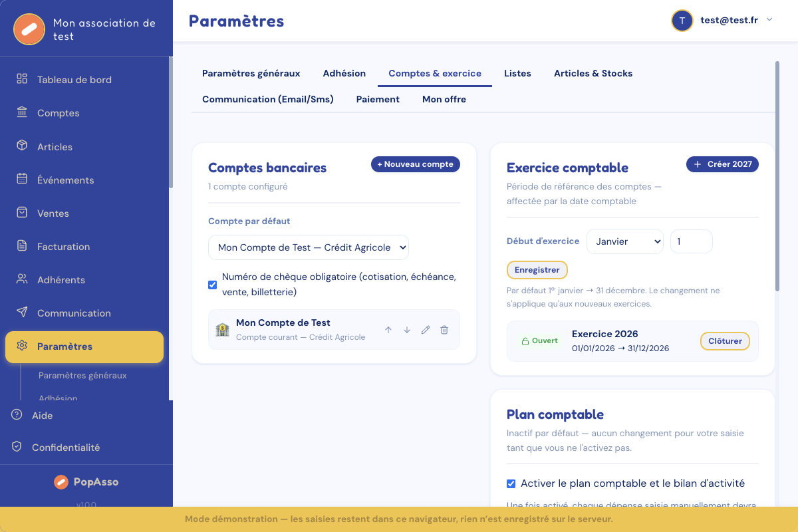Click the Articles box icon

point(22,146)
